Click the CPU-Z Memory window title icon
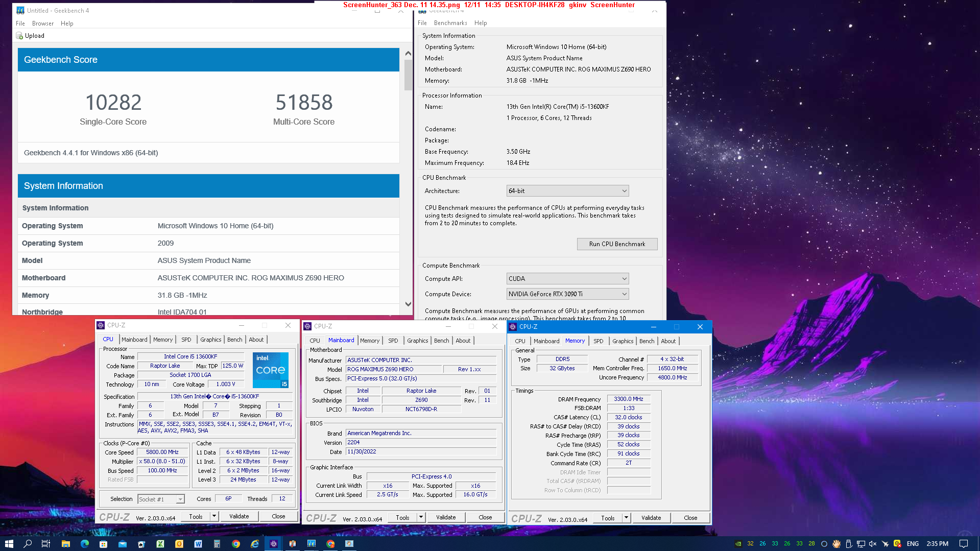This screenshot has height=551, width=980. (x=513, y=327)
